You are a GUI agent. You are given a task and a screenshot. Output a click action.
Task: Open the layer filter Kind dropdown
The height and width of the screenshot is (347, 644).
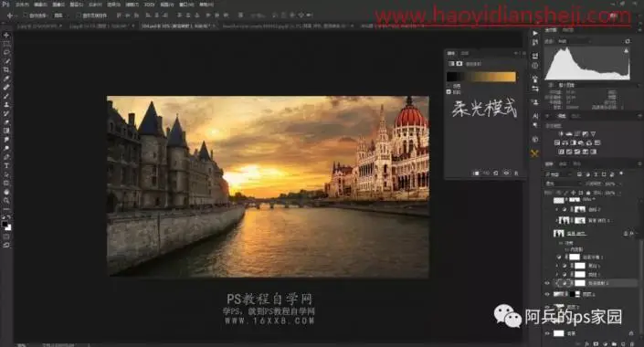pyautogui.click(x=559, y=174)
